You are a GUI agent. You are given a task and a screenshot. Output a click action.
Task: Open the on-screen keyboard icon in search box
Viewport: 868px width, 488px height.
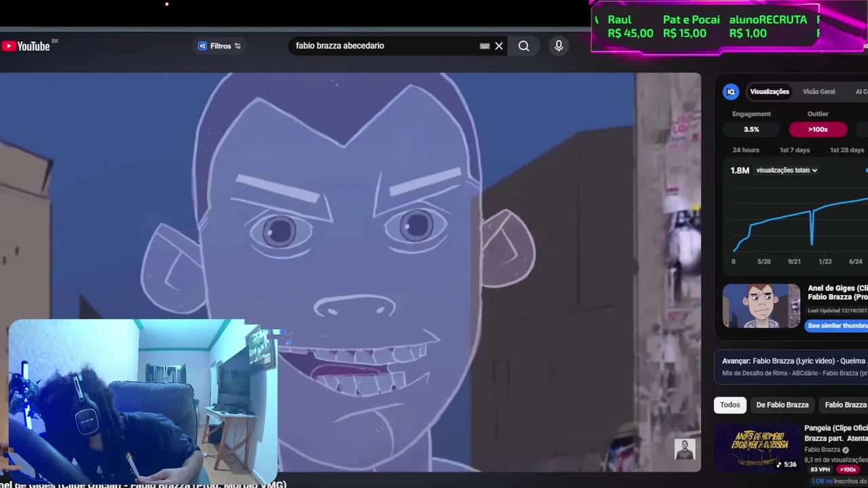[x=484, y=46]
